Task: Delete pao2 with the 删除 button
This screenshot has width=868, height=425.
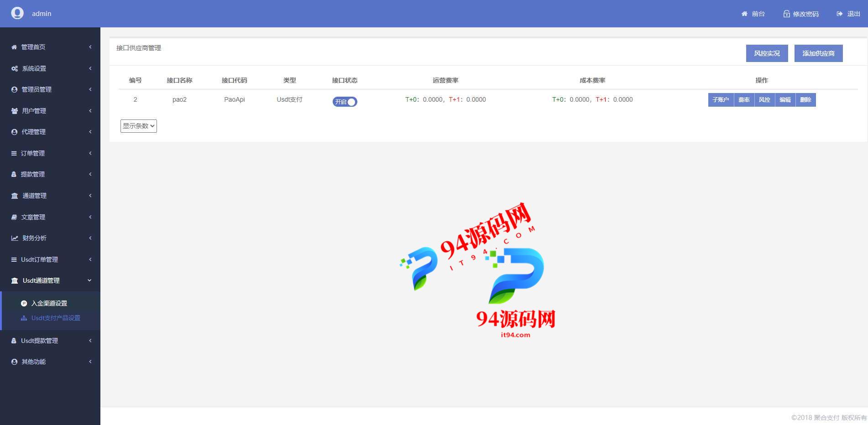Action: click(x=805, y=100)
